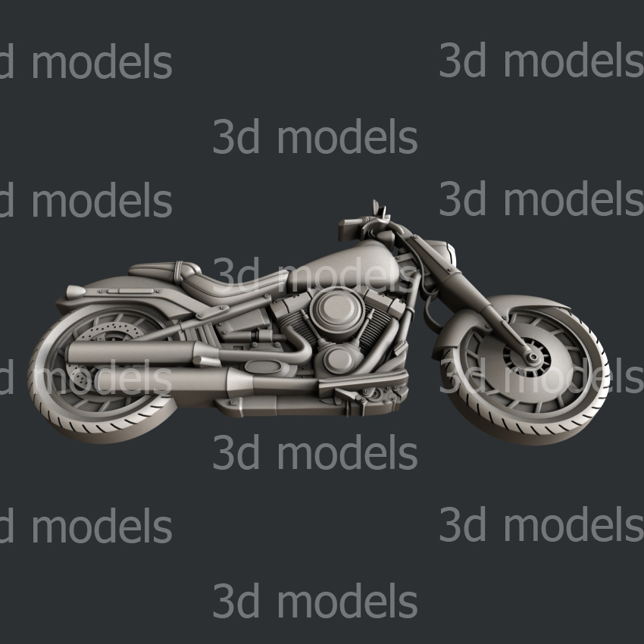Screen dimensions: 644x644
Task: Click the motorcycle fuel tank
Action: [x=344, y=267]
